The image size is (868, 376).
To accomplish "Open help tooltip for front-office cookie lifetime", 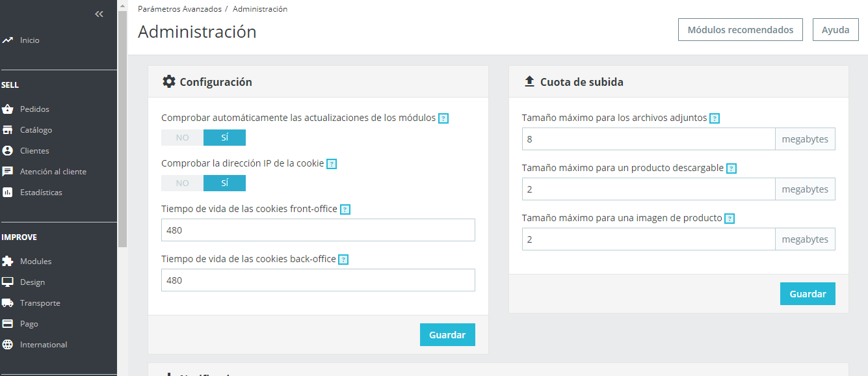I will (x=345, y=209).
